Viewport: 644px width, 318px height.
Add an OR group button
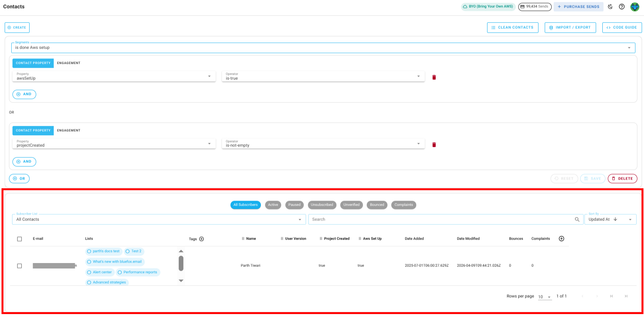click(19, 179)
